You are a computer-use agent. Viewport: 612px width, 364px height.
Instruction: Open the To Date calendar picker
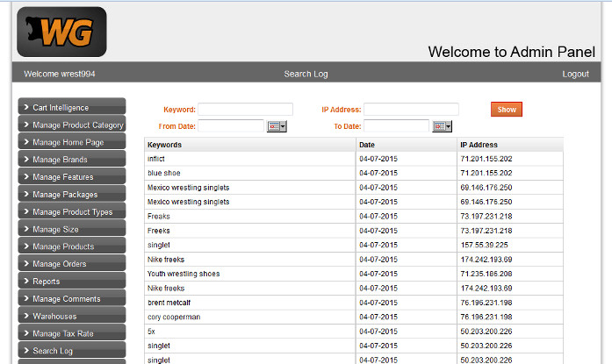442,126
